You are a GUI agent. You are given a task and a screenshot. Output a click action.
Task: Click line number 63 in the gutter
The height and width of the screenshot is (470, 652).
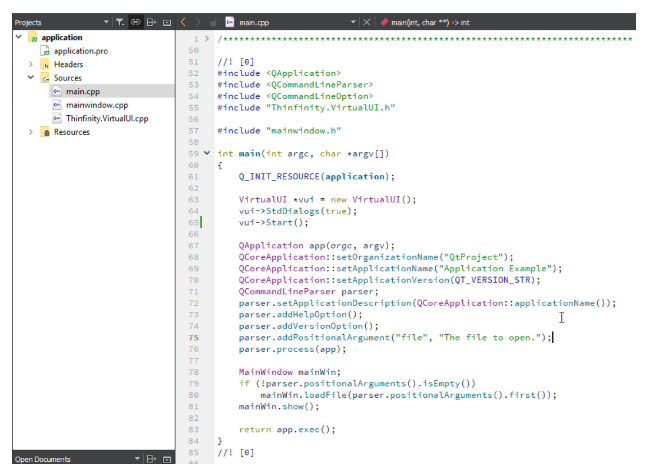(x=193, y=200)
